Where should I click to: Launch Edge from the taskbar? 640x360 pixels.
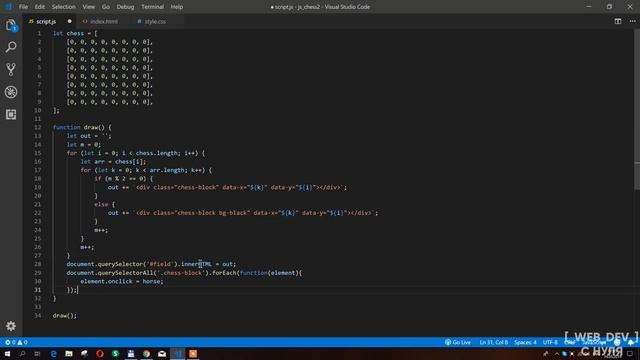click(x=53, y=353)
